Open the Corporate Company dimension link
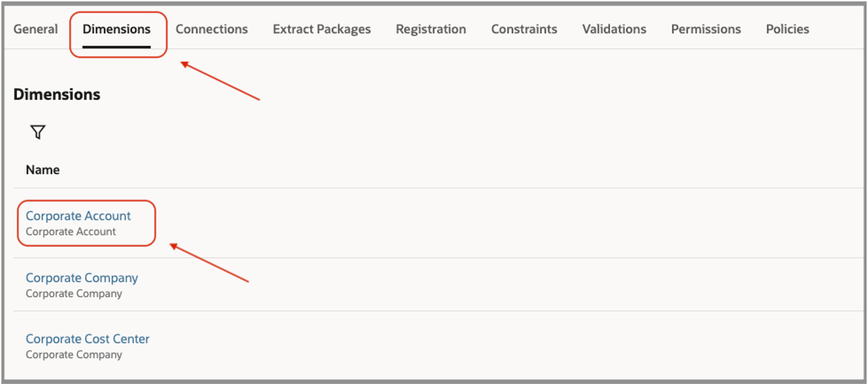Image resolution: width=868 pixels, height=386 pixels. pos(81,278)
